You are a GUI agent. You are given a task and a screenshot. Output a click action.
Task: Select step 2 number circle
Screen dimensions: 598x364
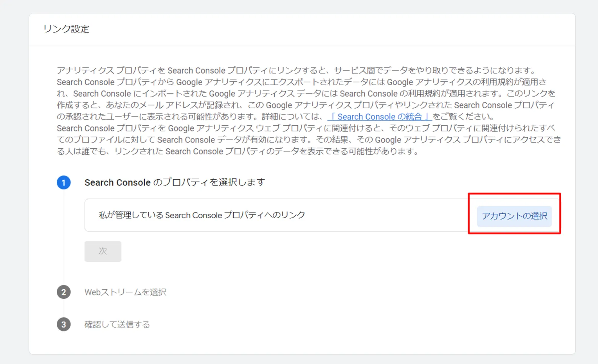tap(64, 292)
